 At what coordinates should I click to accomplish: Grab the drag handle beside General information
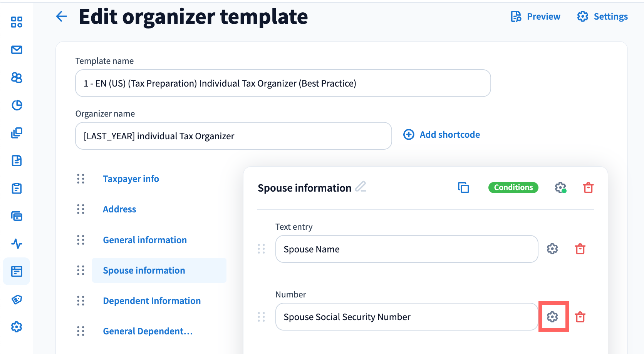click(80, 240)
